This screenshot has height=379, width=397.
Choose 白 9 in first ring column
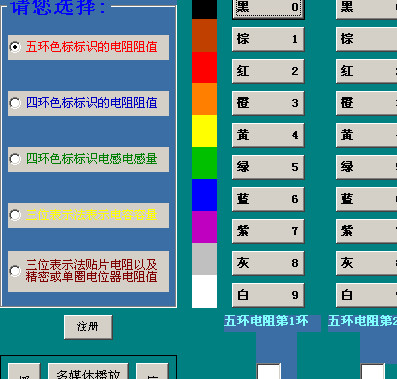pyautogui.click(x=268, y=295)
